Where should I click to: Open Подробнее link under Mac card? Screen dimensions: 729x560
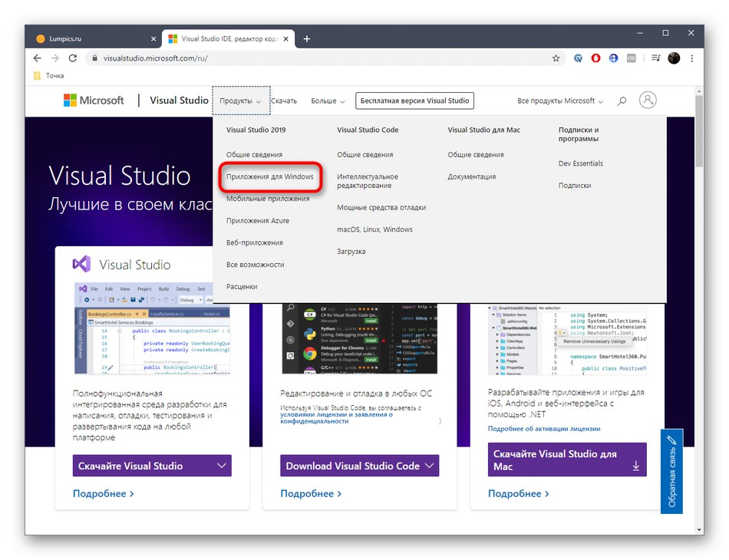519,493
